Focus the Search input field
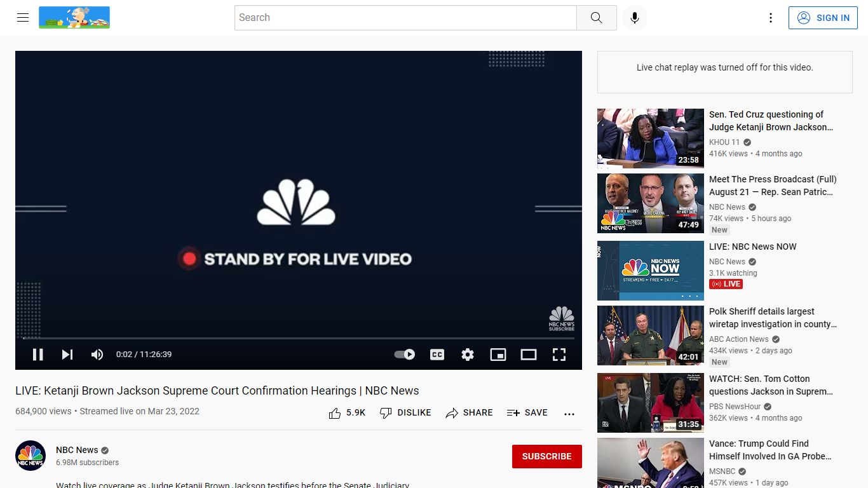 (405, 18)
